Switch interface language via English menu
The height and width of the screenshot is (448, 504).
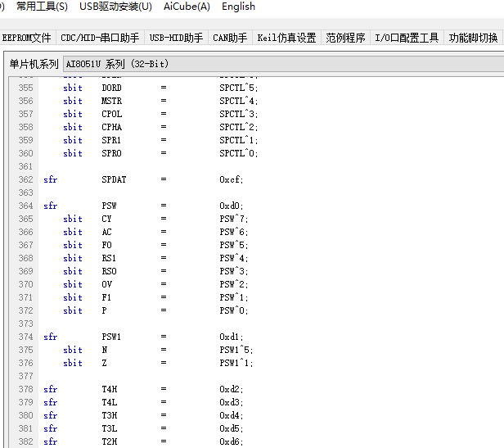(239, 7)
